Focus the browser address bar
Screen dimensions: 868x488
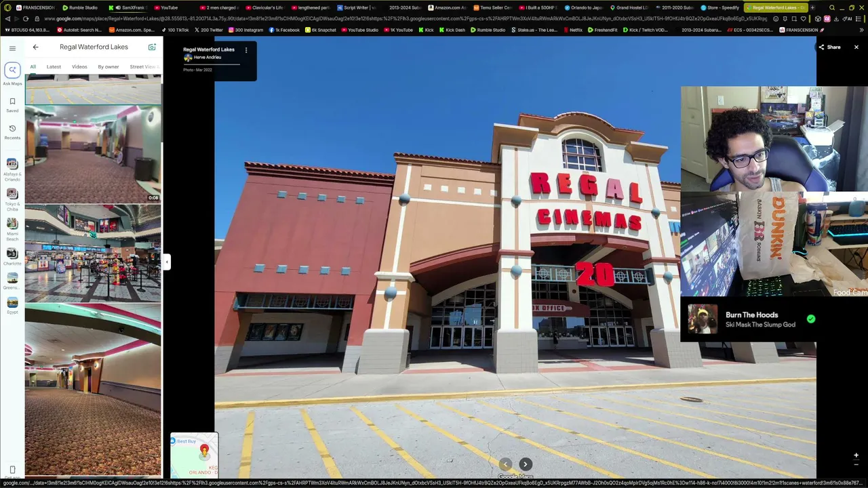(407, 19)
